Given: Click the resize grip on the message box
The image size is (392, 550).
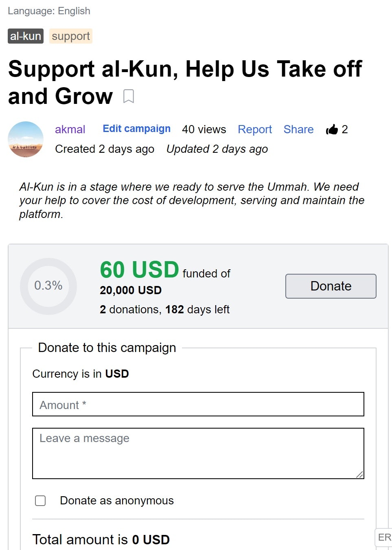Looking at the screenshot, I should tap(359, 474).
